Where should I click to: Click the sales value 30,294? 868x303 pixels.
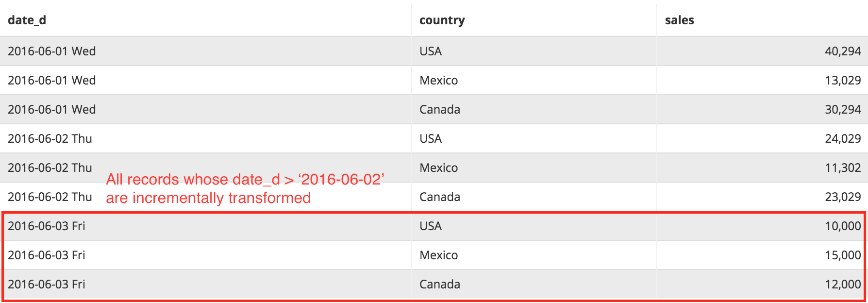(x=843, y=109)
